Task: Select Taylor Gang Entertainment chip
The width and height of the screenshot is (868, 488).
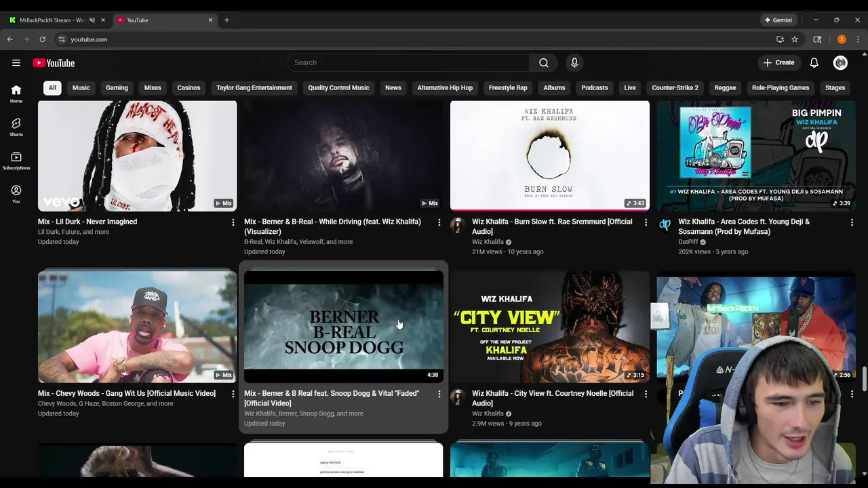Action: pyautogui.click(x=254, y=87)
